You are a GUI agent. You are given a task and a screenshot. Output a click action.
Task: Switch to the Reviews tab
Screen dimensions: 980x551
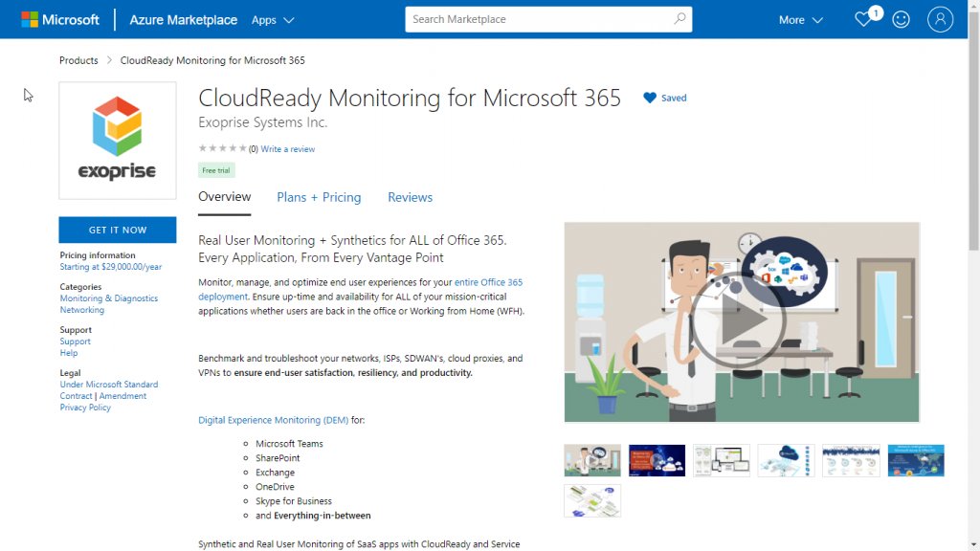pos(410,197)
